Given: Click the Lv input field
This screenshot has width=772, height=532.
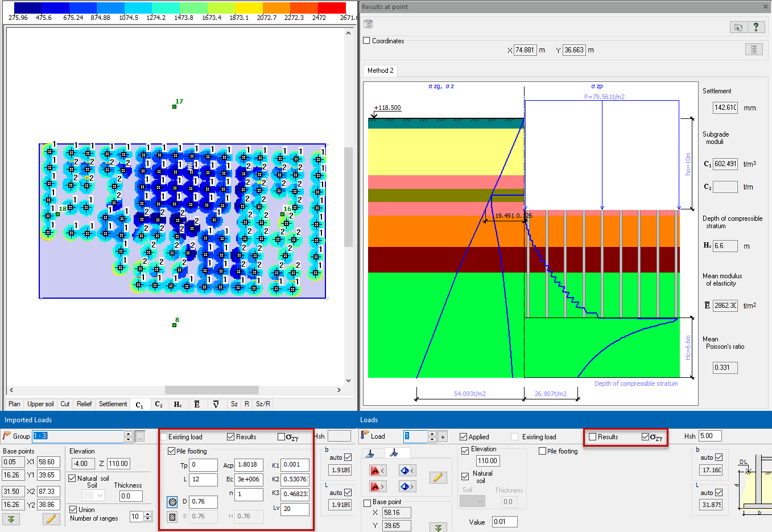Looking at the screenshot, I should (x=295, y=509).
